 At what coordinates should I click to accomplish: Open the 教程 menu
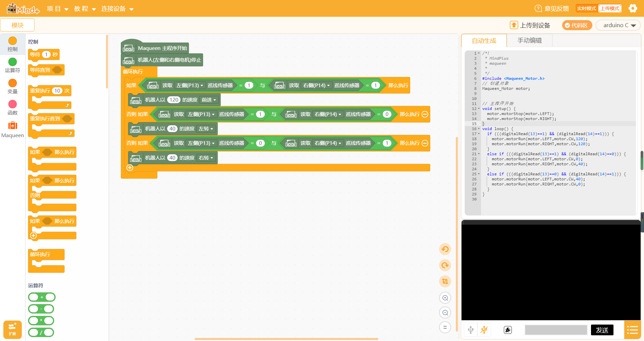(x=85, y=9)
